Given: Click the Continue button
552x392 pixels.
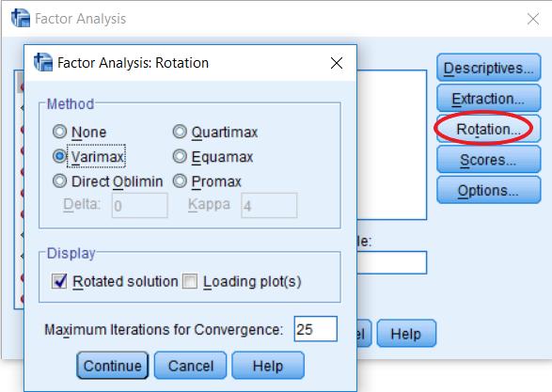Looking at the screenshot, I should coord(112,366).
